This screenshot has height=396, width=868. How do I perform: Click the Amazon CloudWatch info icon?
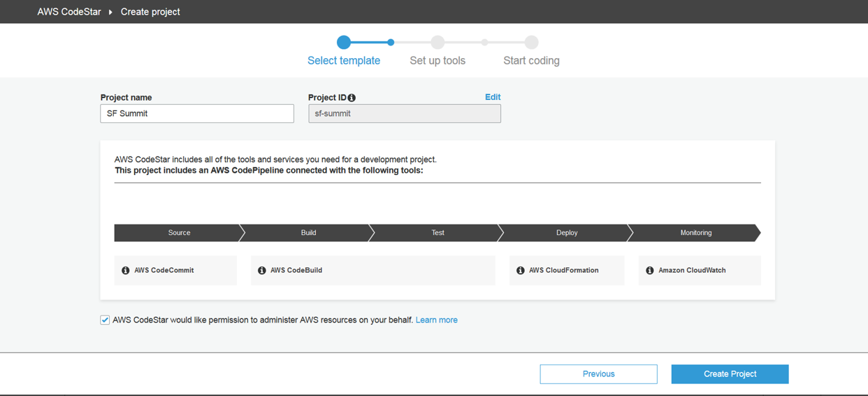click(x=650, y=271)
